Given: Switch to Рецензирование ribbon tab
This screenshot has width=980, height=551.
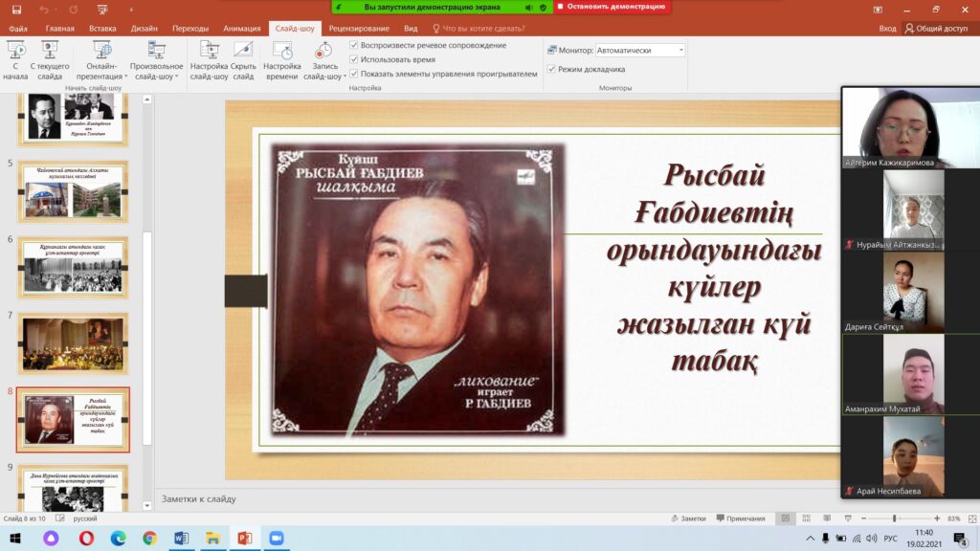Looking at the screenshot, I should (x=359, y=28).
